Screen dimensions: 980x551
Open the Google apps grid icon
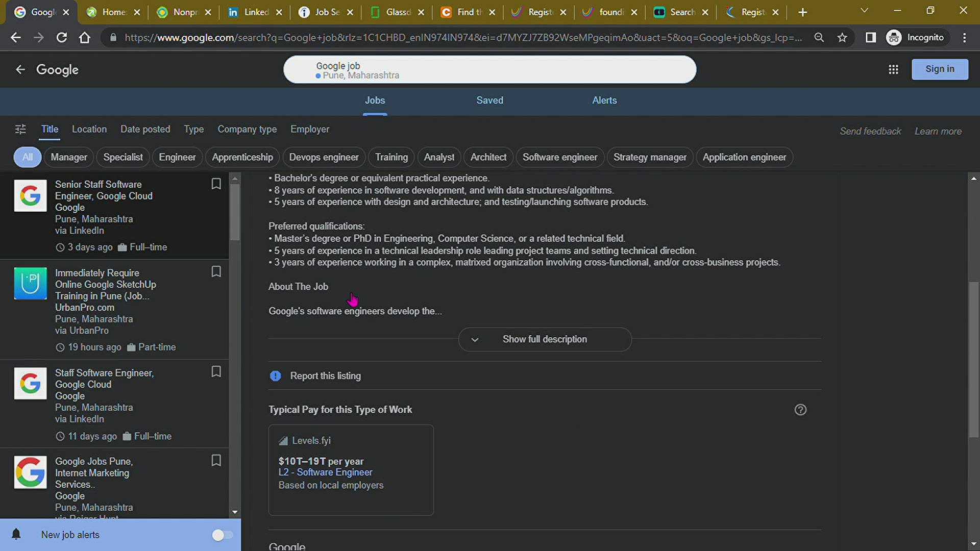coord(893,69)
